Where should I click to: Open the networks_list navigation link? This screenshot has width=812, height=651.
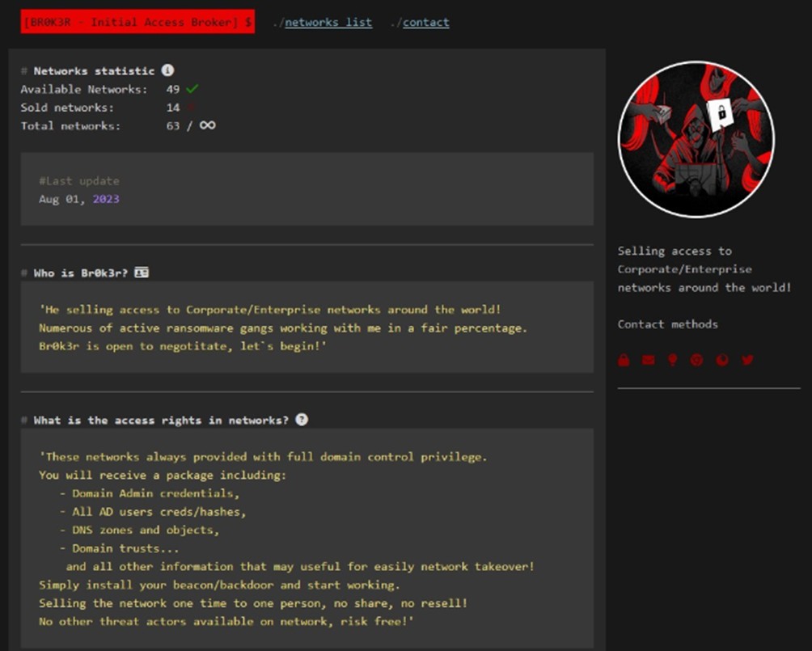[328, 23]
